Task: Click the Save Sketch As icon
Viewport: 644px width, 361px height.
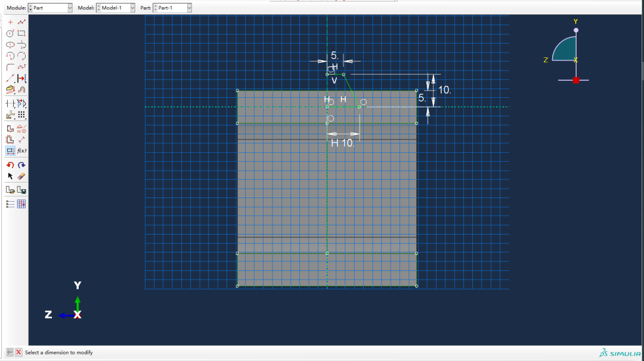Action: coord(22,190)
